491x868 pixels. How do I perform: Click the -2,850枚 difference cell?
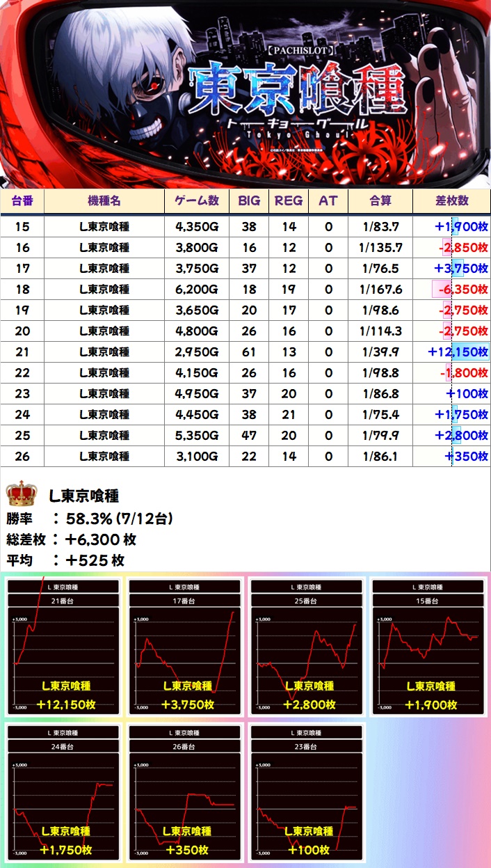(452, 248)
